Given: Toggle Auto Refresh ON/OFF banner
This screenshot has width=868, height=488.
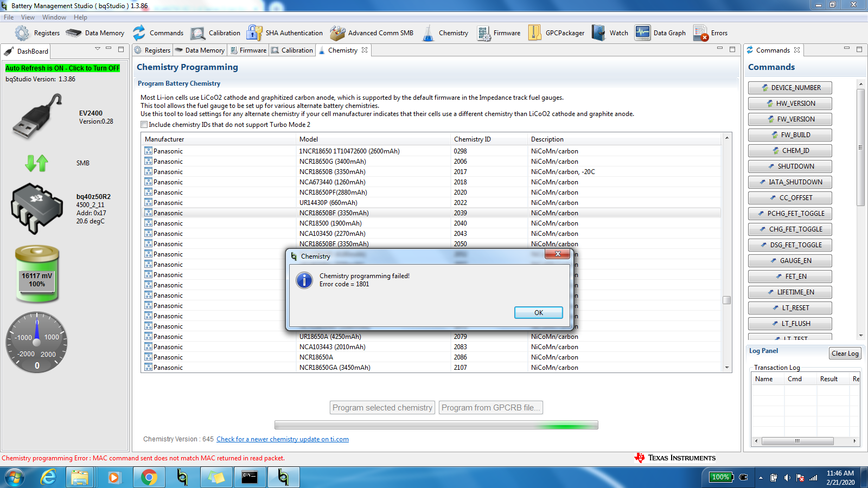Looking at the screenshot, I should (62, 68).
